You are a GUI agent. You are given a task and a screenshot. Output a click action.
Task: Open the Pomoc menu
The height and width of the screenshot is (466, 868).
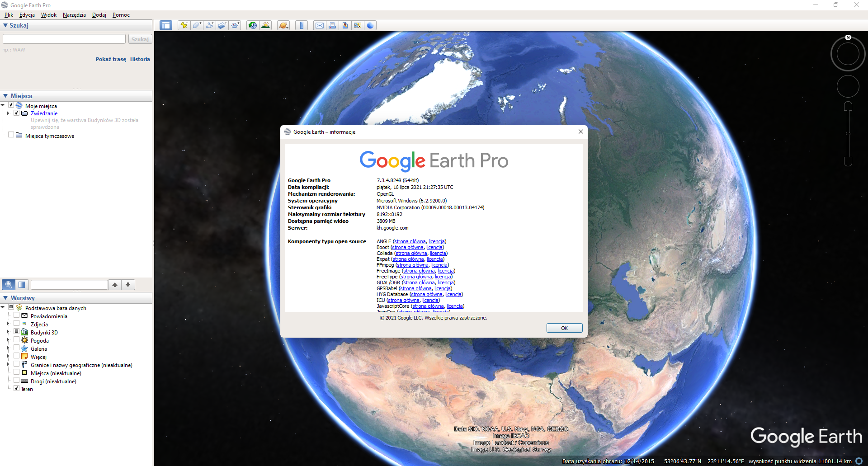pyautogui.click(x=121, y=15)
